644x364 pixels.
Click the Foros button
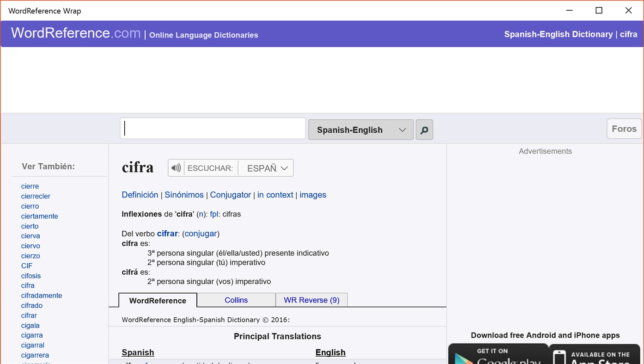coord(624,129)
